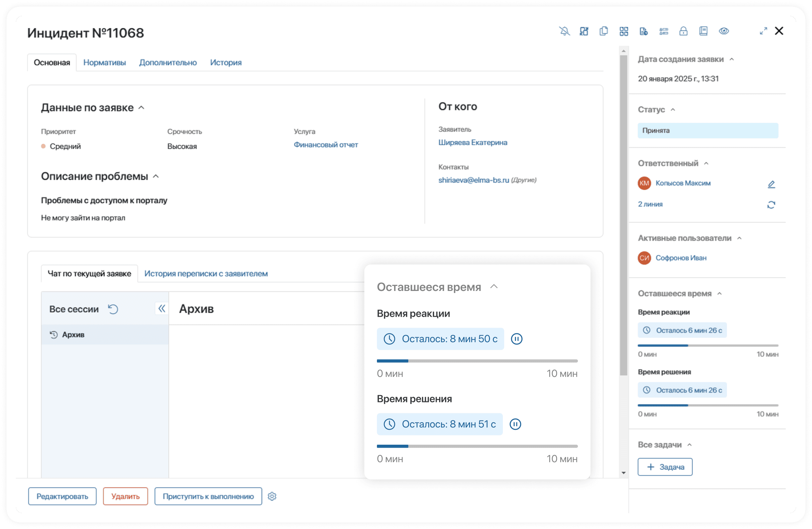Image resolution: width=812 pixels, height=529 pixels.
Task: Click popup Время реакции progress bar
Action: pos(477,361)
